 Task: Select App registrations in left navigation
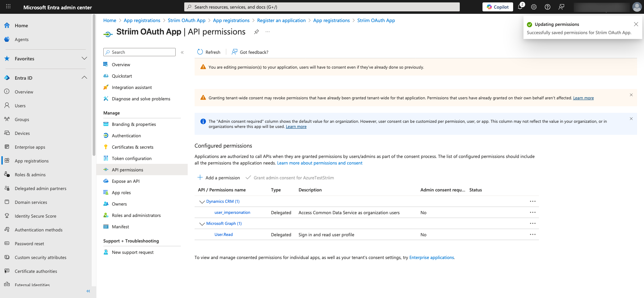point(32,161)
